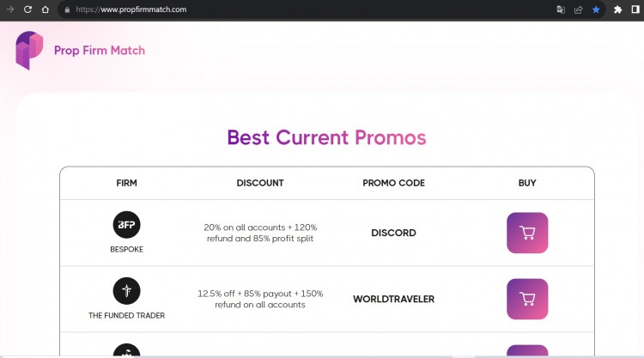Open the translate page icon
Screen dimensions: 644x358
561,9
